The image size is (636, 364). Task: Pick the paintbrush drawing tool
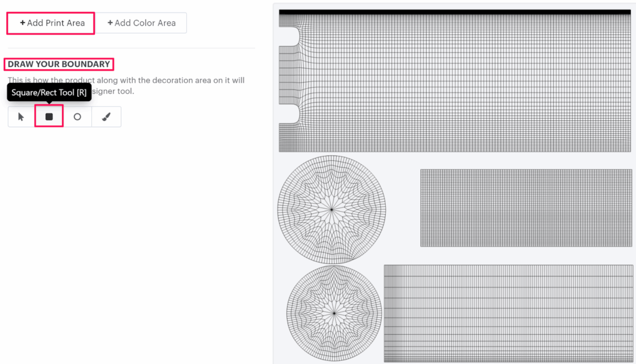pos(106,117)
